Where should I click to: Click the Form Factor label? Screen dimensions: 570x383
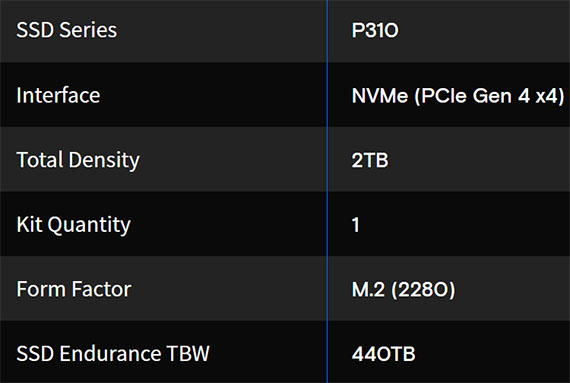tap(74, 289)
